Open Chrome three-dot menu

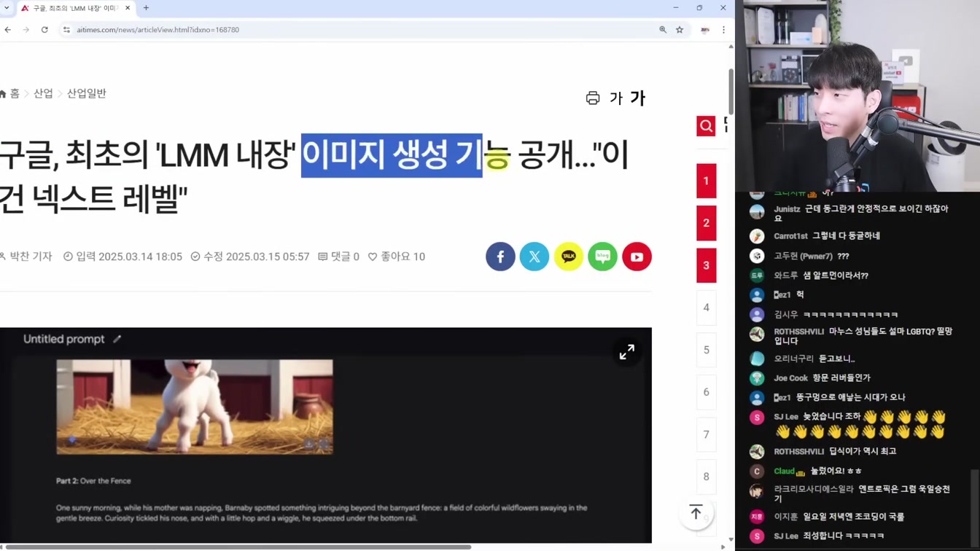723,30
